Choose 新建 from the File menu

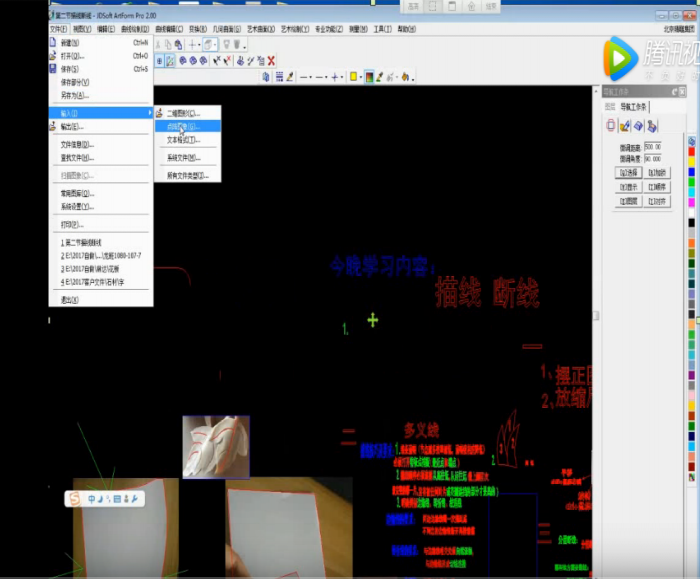click(72, 43)
